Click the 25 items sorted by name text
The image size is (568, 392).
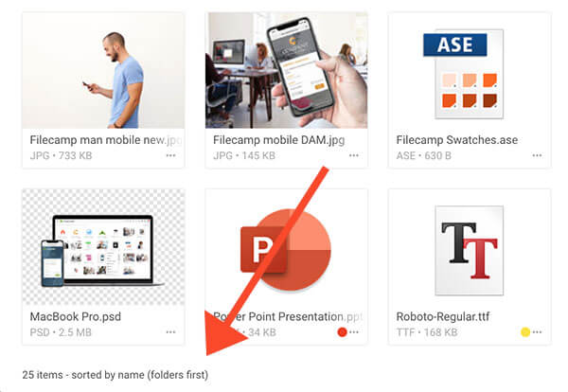(x=115, y=375)
